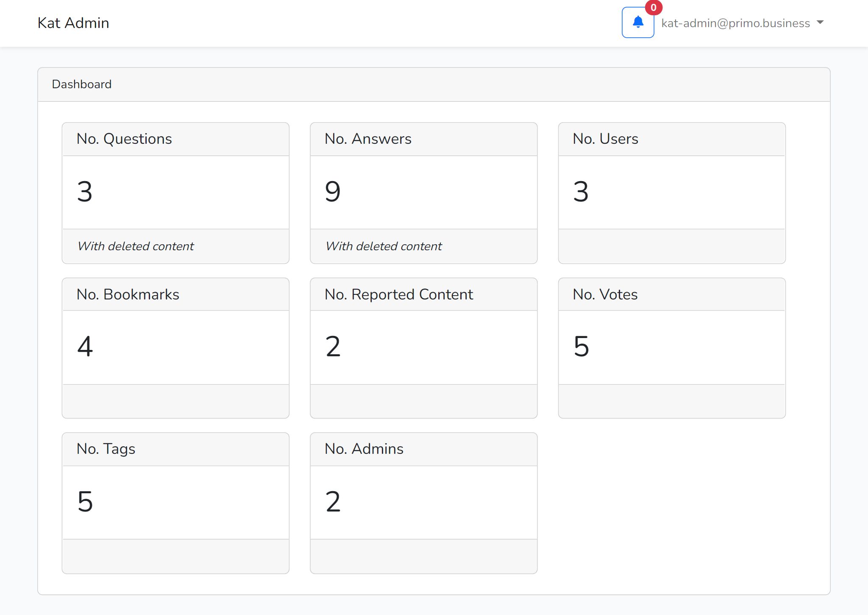868x615 pixels.
Task: Click With deleted content under Questions
Action: click(136, 246)
